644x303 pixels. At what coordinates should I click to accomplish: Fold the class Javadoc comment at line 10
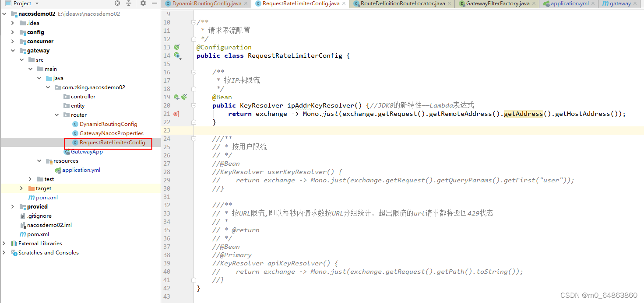pos(194,22)
